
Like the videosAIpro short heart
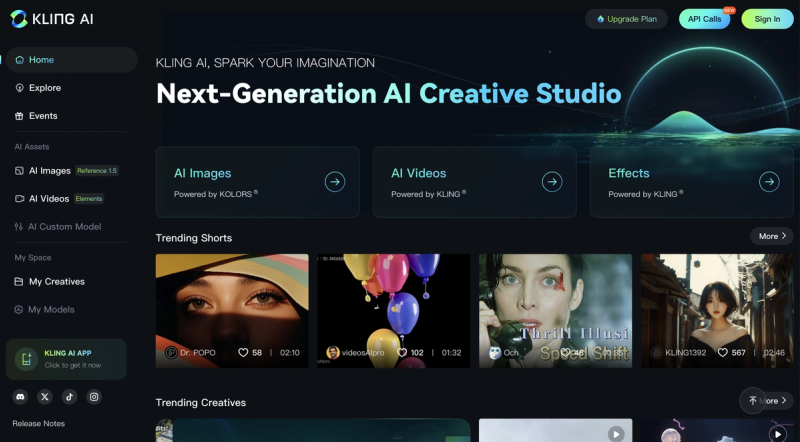(402, 353)
